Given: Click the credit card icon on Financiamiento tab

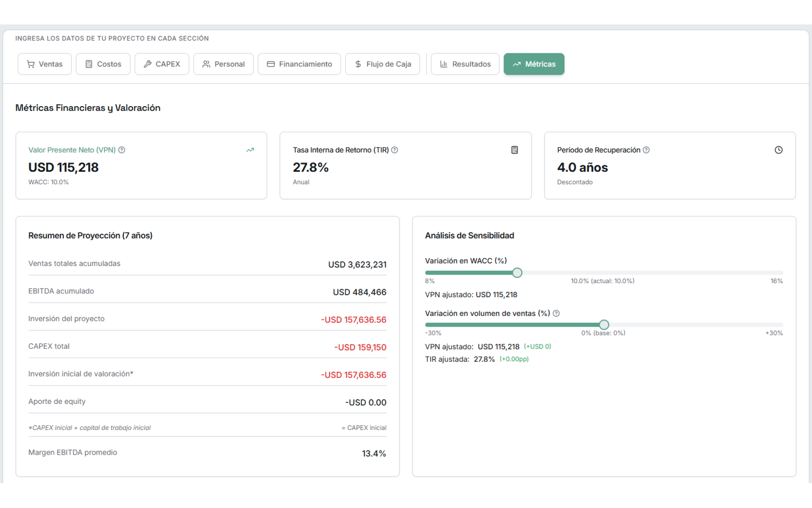Looking at the screenshot, I should click(x=271, y=64).
